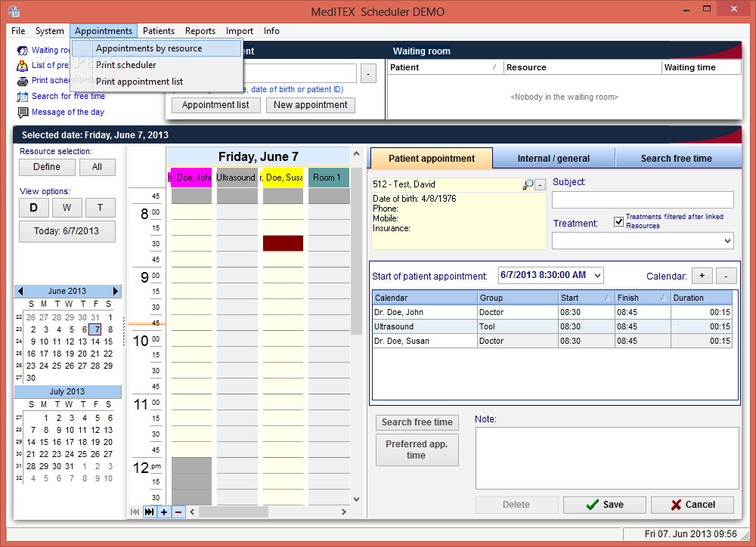Click the Ultrasound gray column header
756x547 pixels.
[237, 178]
